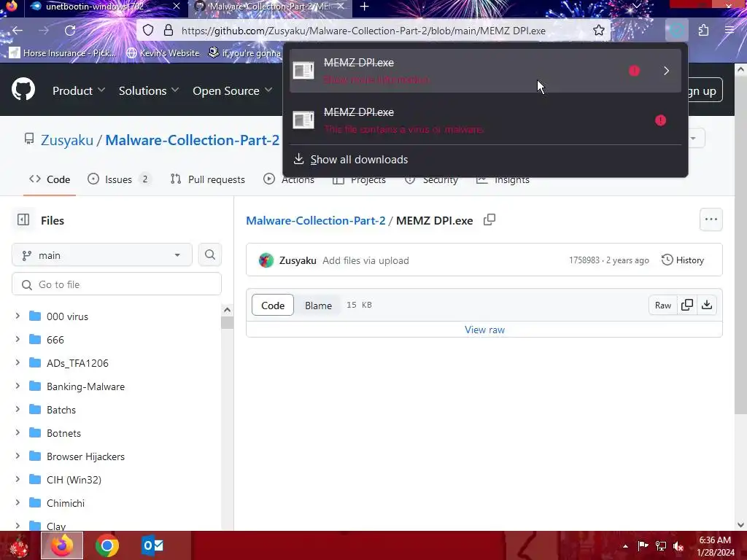Reload the page with the refresh icon
Viewport: 747px width, 560px height.
click(70, 31)
